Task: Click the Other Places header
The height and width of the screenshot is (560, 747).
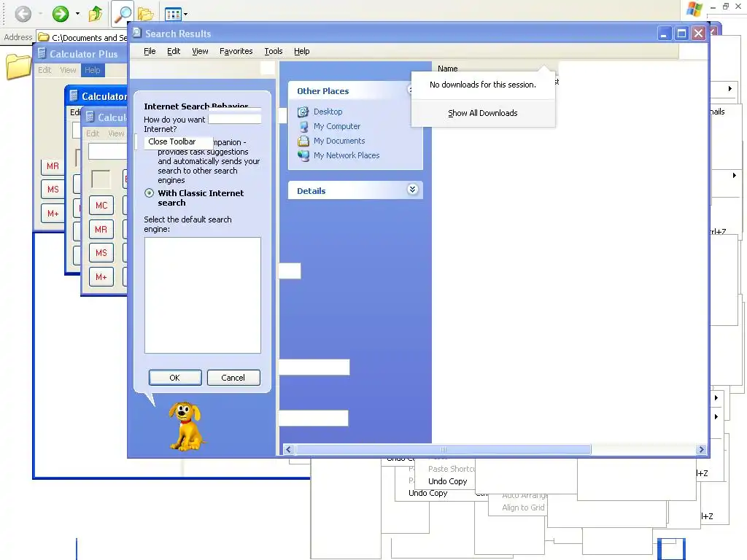Action: pyautogui.click(x=323, y=91)
